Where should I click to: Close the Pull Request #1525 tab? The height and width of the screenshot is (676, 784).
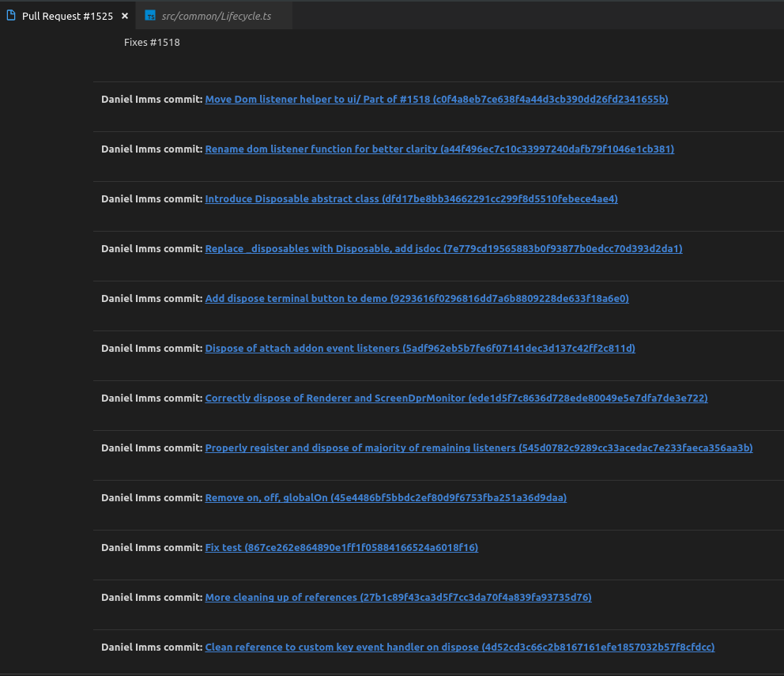124,14
